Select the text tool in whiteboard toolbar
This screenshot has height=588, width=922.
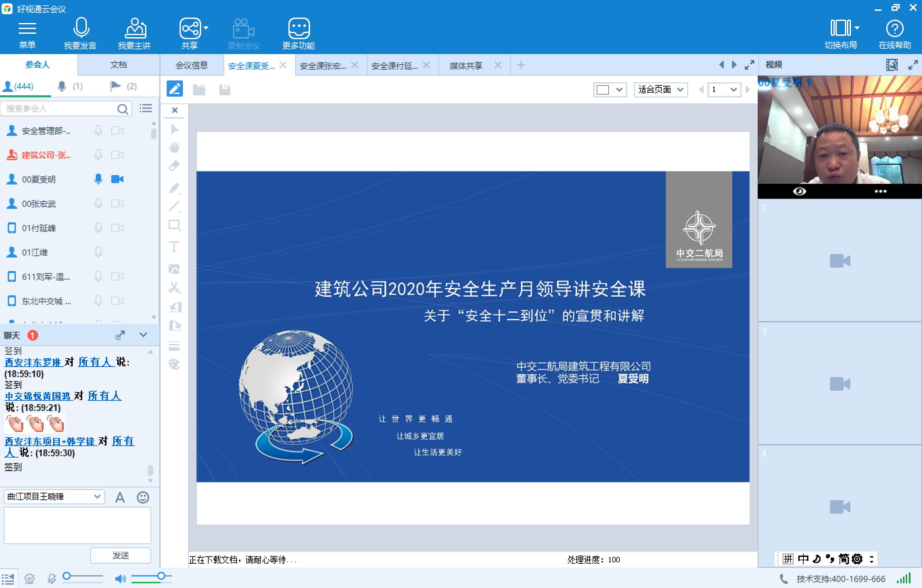(174, 247)
